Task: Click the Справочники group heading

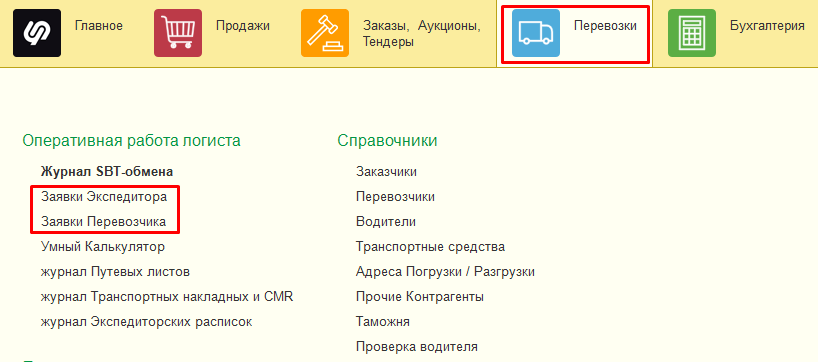Action: click(387, 141)
